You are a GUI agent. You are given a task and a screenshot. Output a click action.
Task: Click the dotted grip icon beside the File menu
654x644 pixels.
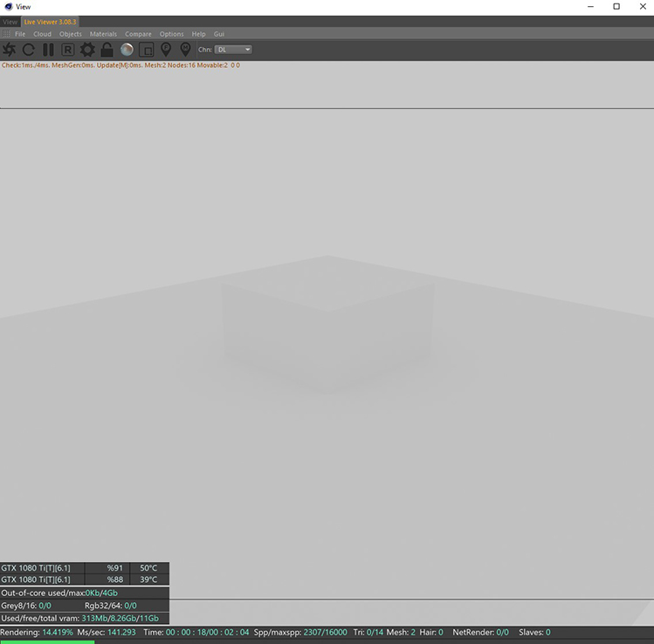coord(6,34)
